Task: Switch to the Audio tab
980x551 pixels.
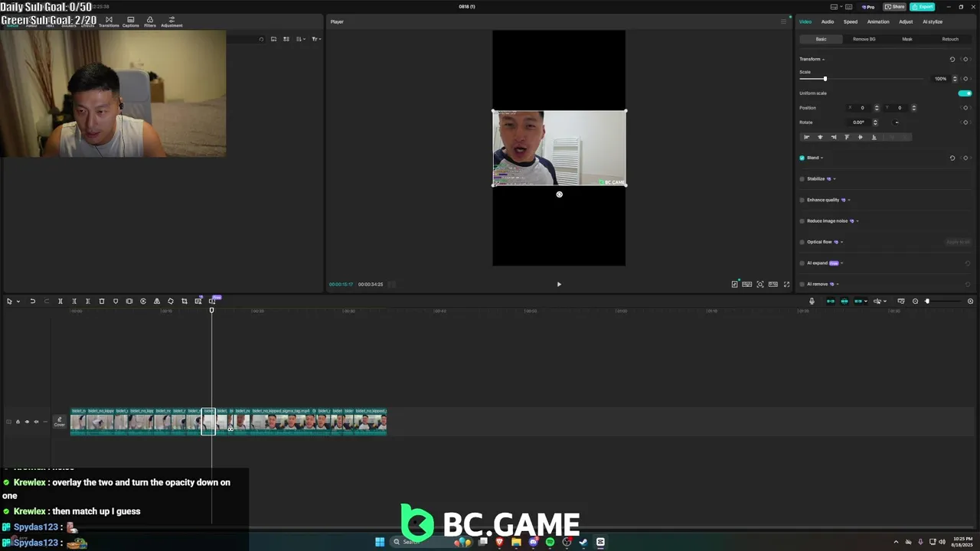Action: (828, 21)
